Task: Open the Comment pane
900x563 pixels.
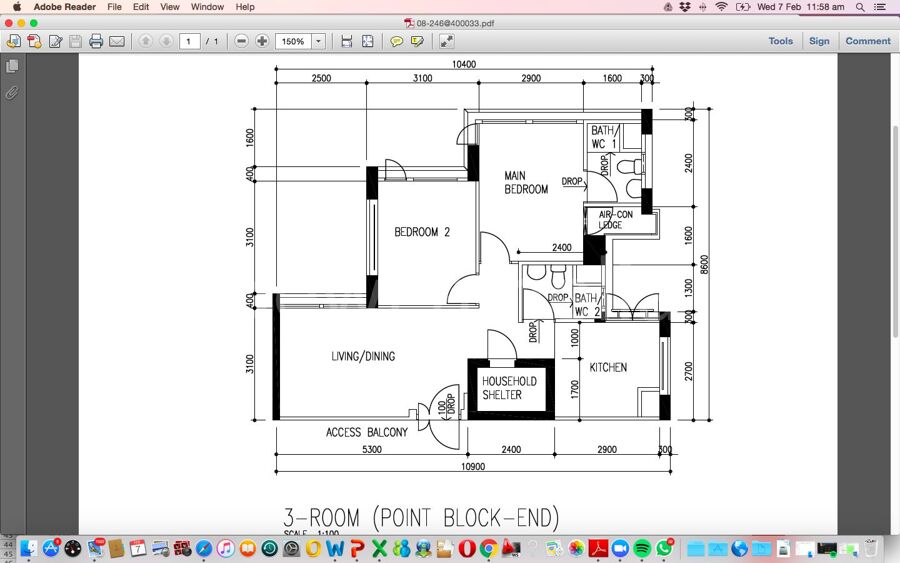Action: (x=867, y=41)
